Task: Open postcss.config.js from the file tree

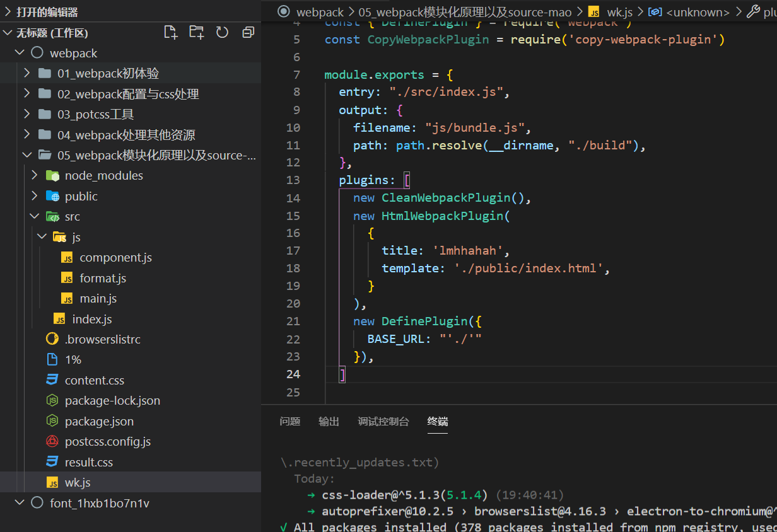Action: point(108,441)
